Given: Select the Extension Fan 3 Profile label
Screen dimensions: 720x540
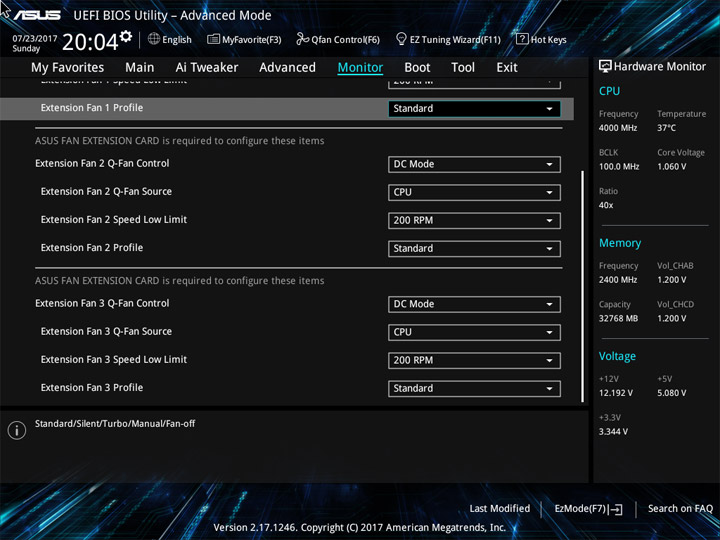Looking at the screenshot, I should [x=92, y=388].
